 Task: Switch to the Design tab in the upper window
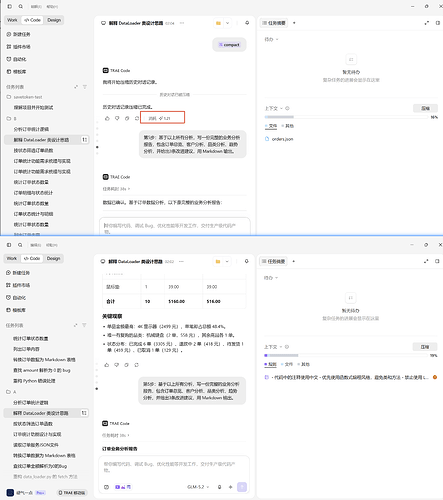54,20
